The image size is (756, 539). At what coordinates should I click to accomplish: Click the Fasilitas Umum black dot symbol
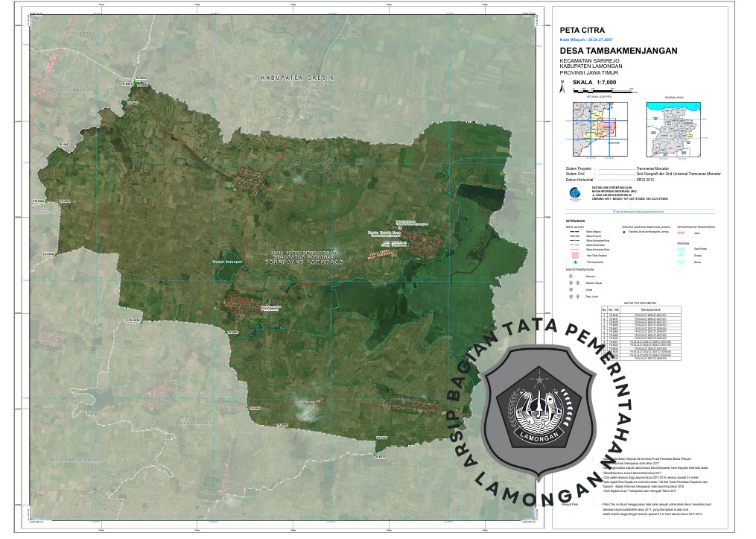click(x=624, y=233)
